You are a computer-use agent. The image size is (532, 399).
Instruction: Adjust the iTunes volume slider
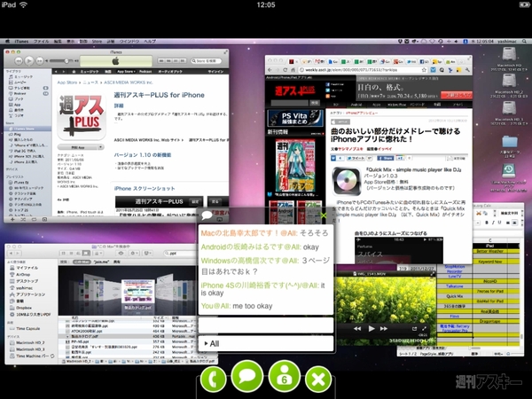pyautogui.click(x=60, y=60)
